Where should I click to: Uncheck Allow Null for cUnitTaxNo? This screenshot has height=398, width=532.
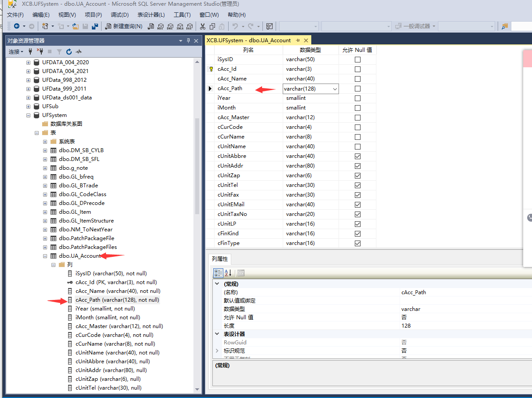coord(357,214)
